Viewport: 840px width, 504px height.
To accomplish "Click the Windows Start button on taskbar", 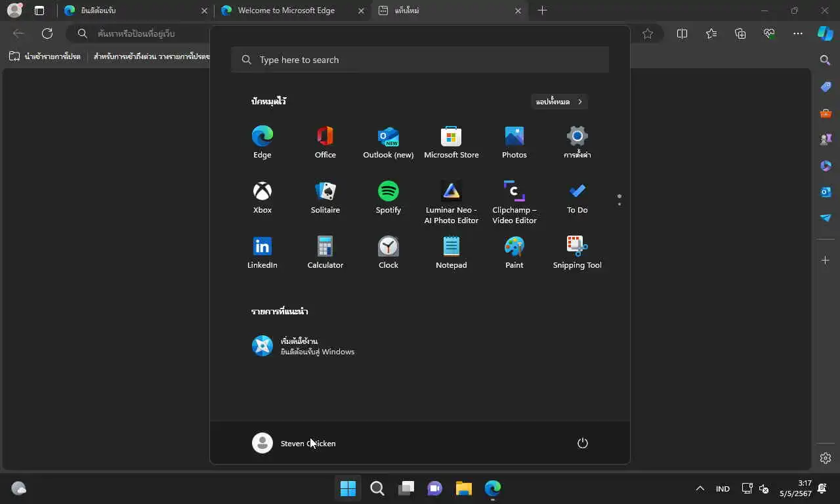I will [x=348, y=488].
